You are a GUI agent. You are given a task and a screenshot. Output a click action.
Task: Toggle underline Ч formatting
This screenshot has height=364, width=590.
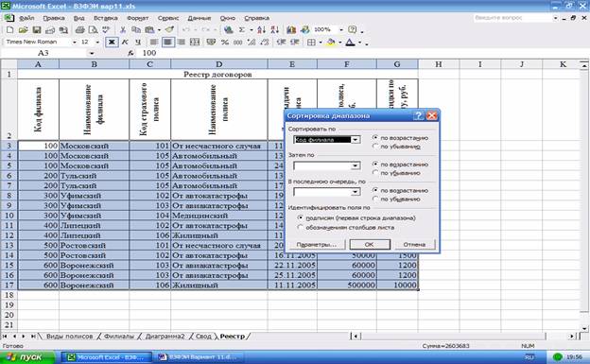(x=138, y=43)
